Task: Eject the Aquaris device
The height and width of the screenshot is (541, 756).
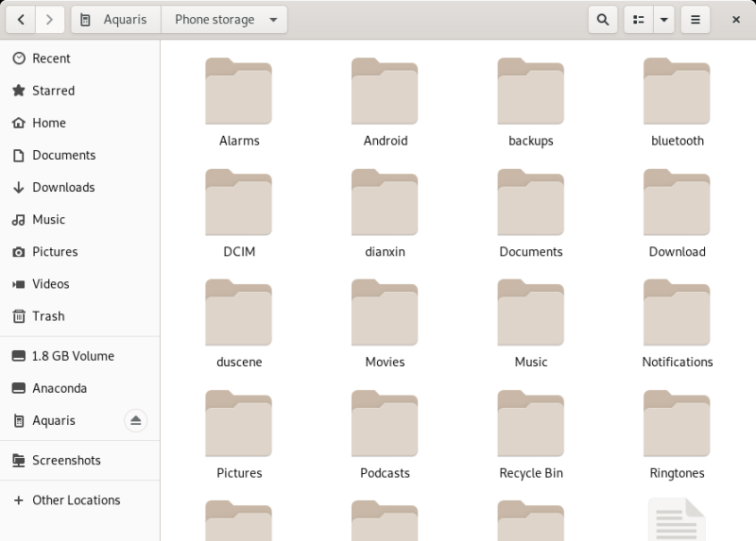Action: click(135, 420)
